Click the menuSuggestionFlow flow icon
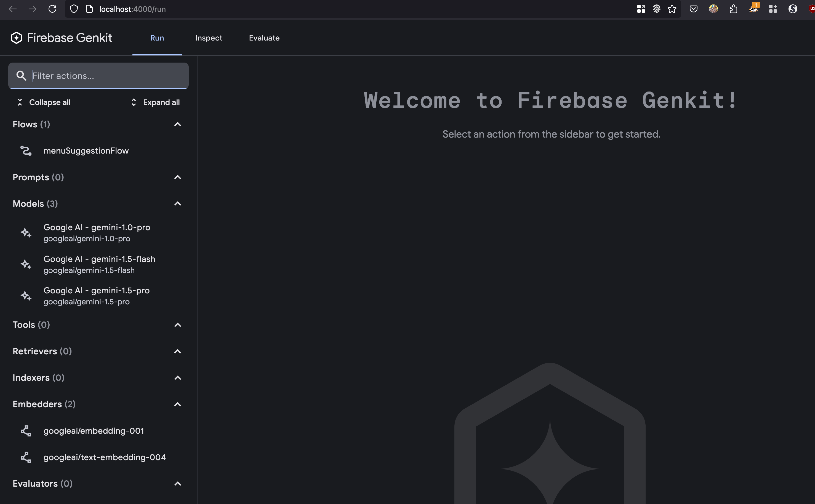 pos(26,151)
